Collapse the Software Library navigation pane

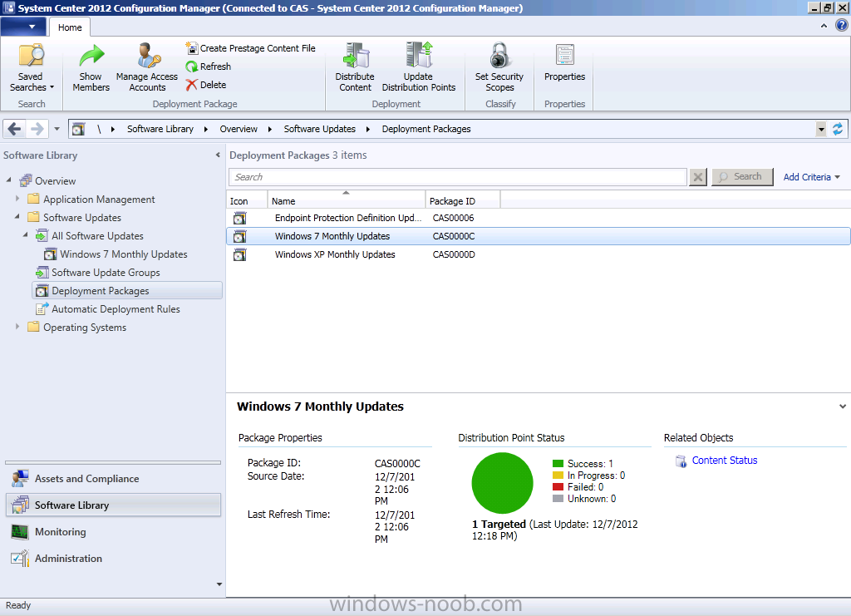(x=218, y=155)
